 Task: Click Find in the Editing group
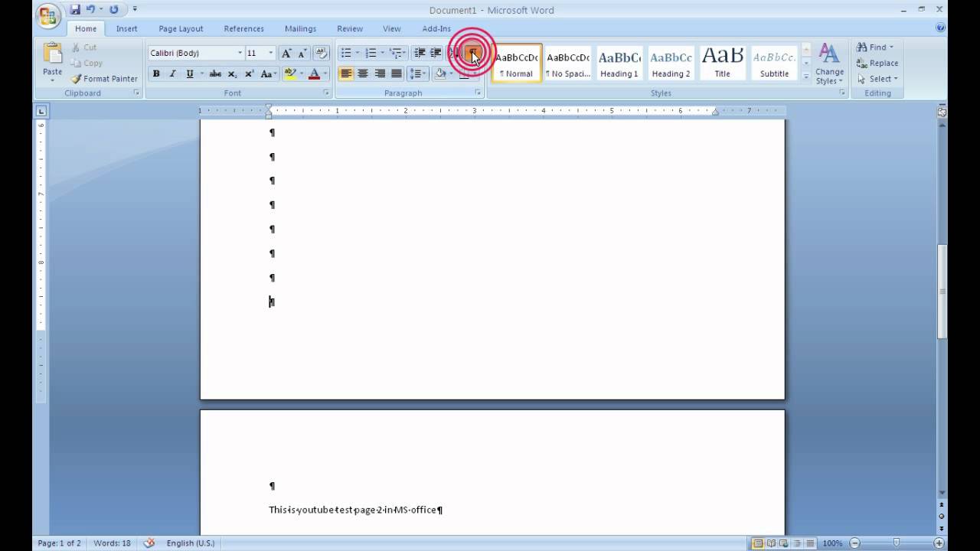(x=874, y=47)
